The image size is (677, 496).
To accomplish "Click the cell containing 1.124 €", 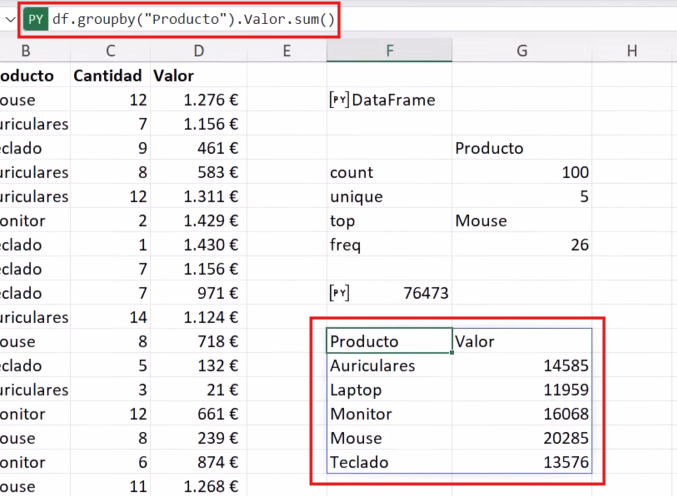I will coord(199,318).
